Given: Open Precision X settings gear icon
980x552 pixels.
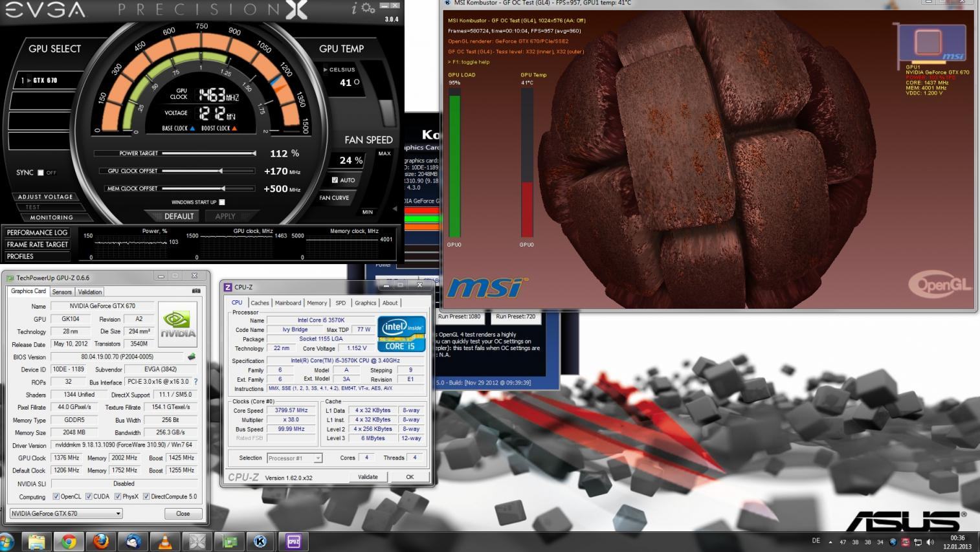Looking at the screenshot, I should (x=368, y=8).
